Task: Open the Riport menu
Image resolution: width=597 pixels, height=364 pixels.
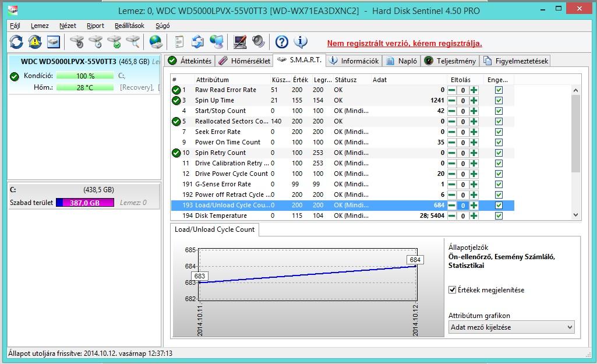Action: click(95, 26)
